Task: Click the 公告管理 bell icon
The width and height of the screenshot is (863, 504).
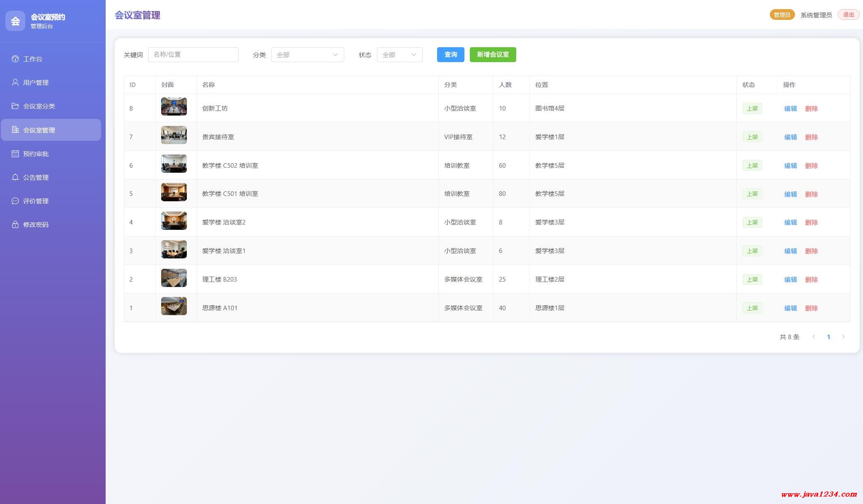Action: 15,177
